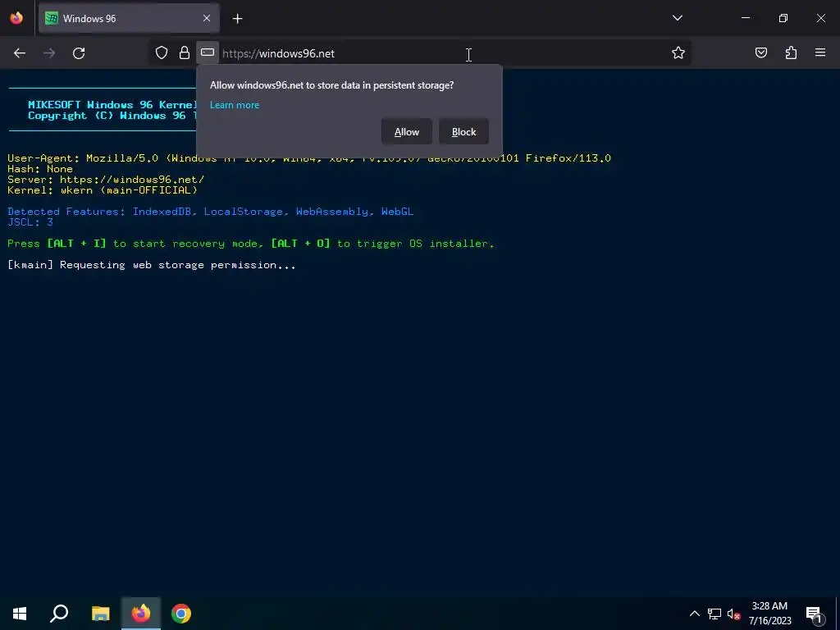Open network status tray icon

coord(714,614)
